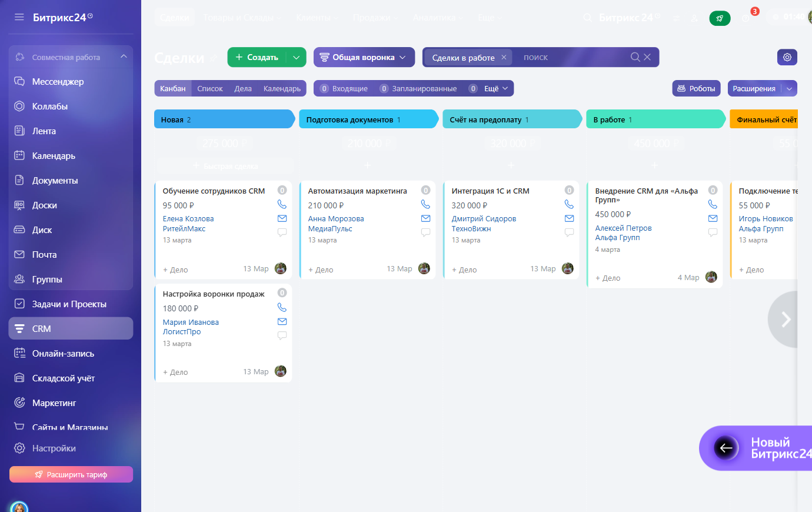Open the Создать dropdown arrow

(296, 57)
